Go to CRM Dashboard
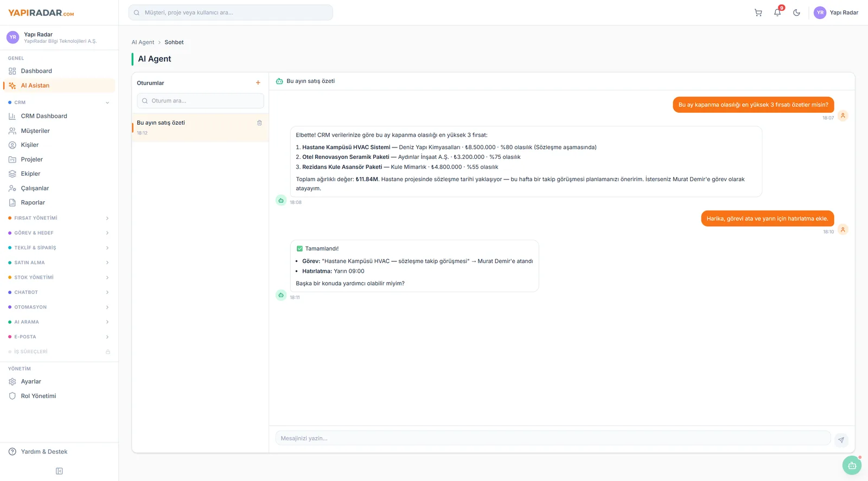The height and width of the screenshot is (481, 868). tap(59, 116)
